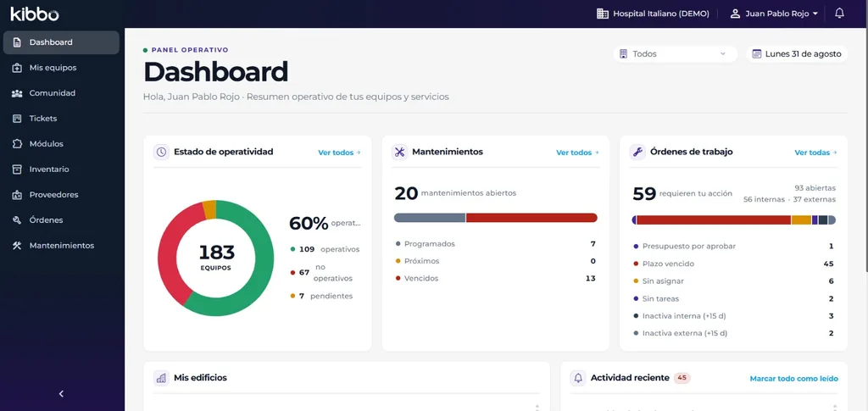The image size is (868, 411).
Task: Click Ver todos in Mantenimientos card
Action: (x=577, y=153)
